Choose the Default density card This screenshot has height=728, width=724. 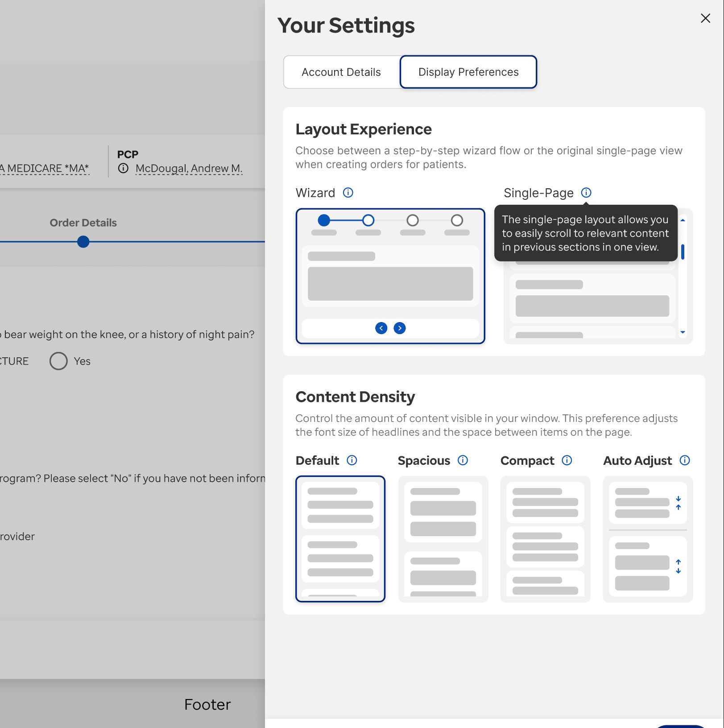pyautogui.click(x=340, y=539)
